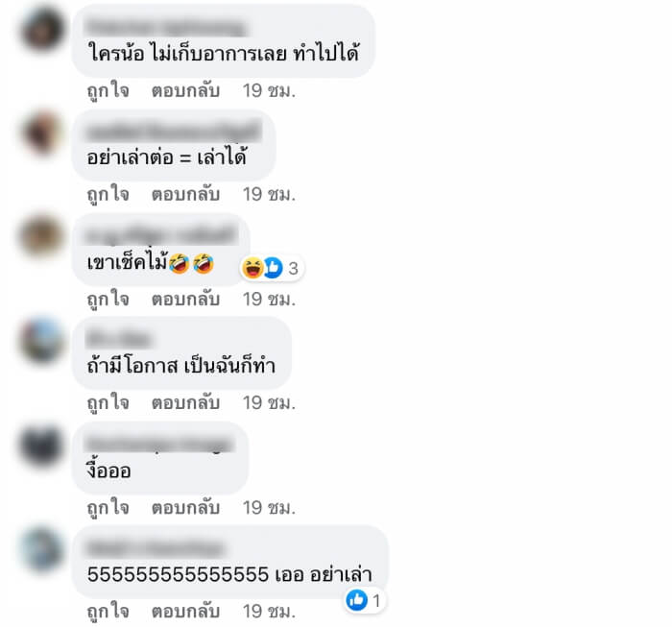
Task: Reply to ใครน้อ ไม่เก็บอาการเลย comment
Action: [x=185, y=90]
